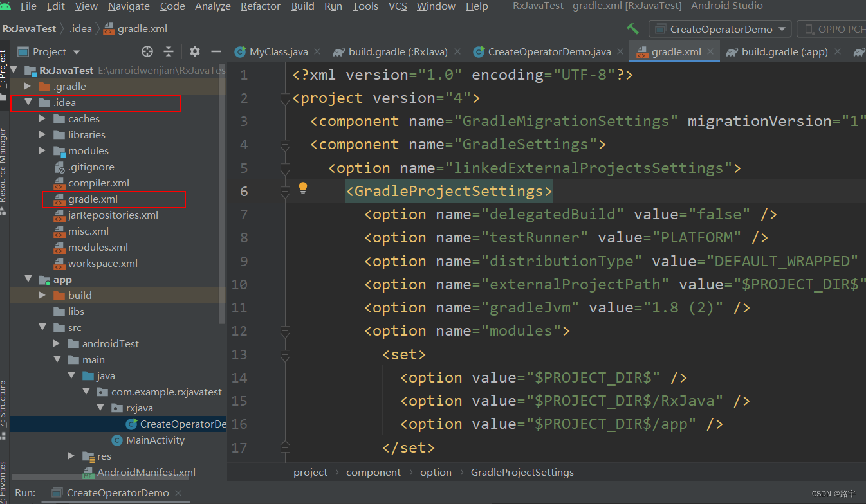Expand the .gradle folder

[27, 86]
